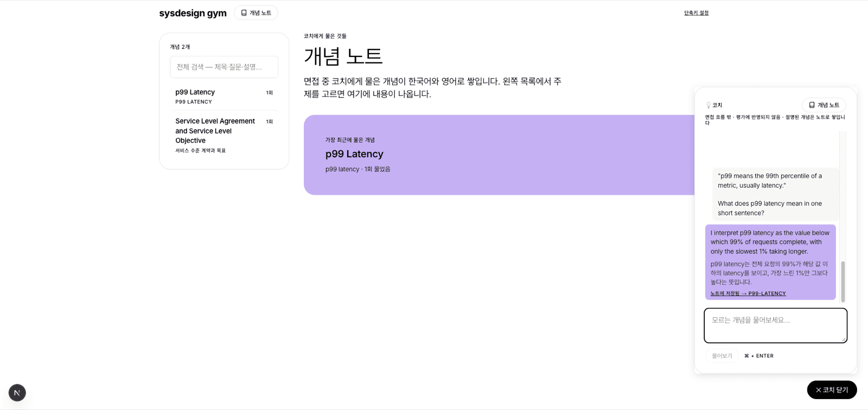
Task: Open the purple p99 Latency recent card
Action: pyautogui.click(x=499, y=155)
